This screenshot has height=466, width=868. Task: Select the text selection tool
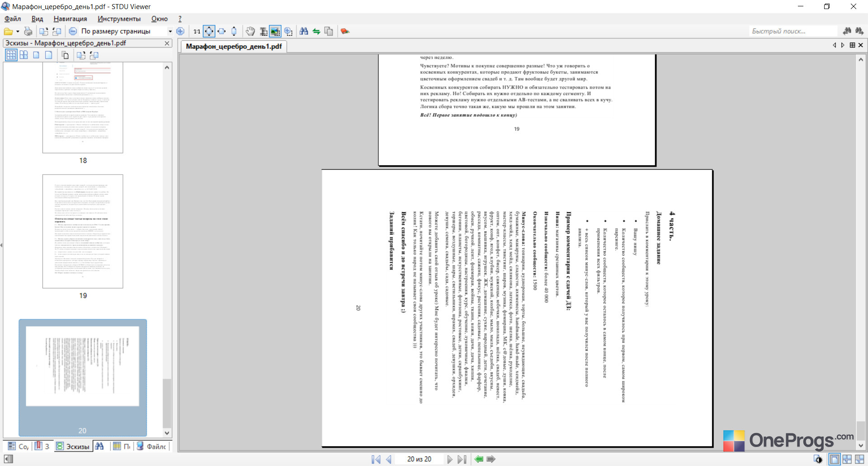tap(263, 31)
